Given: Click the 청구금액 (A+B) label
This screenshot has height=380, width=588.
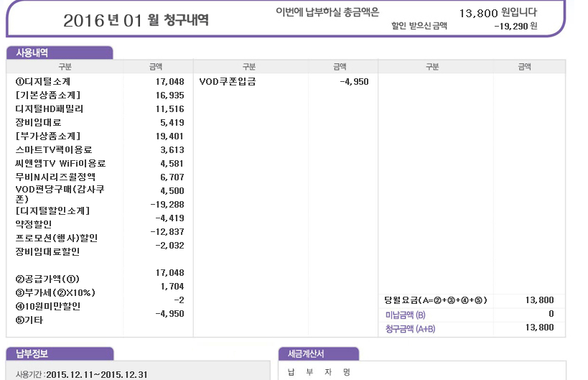Looking at the screenshot, I should pyautogui.click(x=410, y=328).
